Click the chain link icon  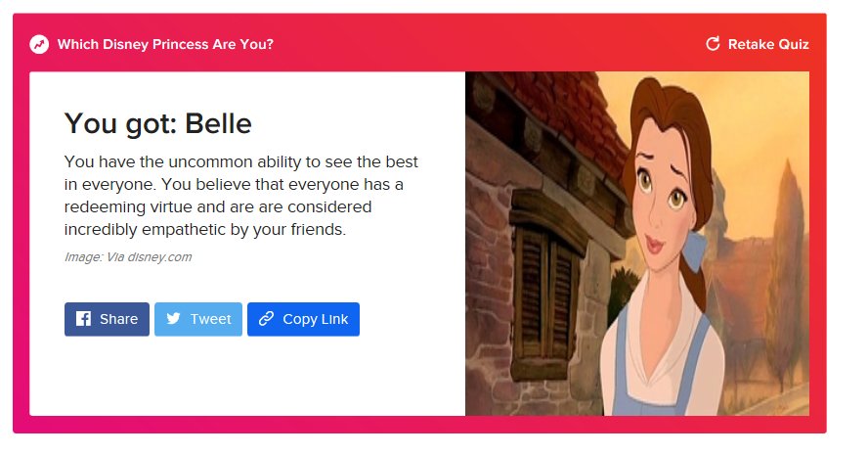point(266,319)
